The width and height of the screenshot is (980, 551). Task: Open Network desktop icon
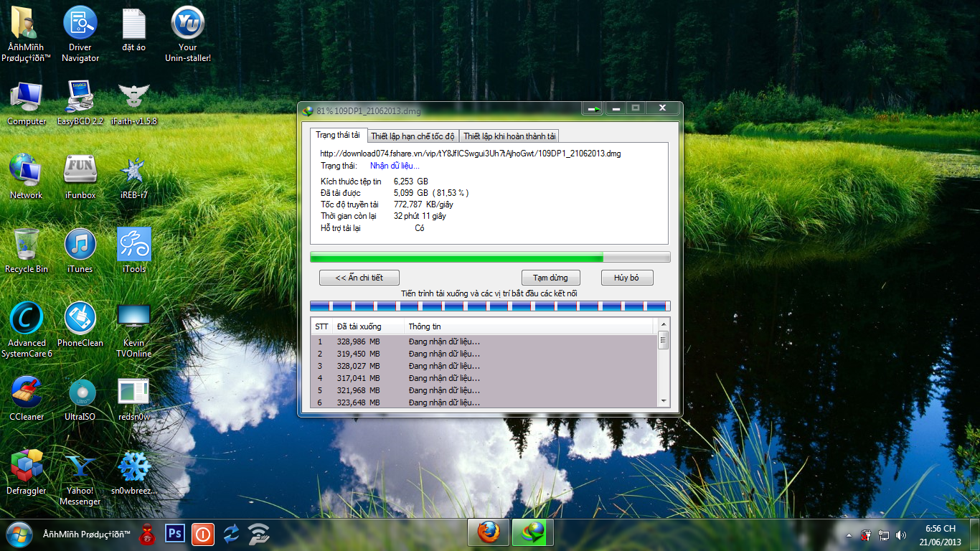[x=27, y=177]
